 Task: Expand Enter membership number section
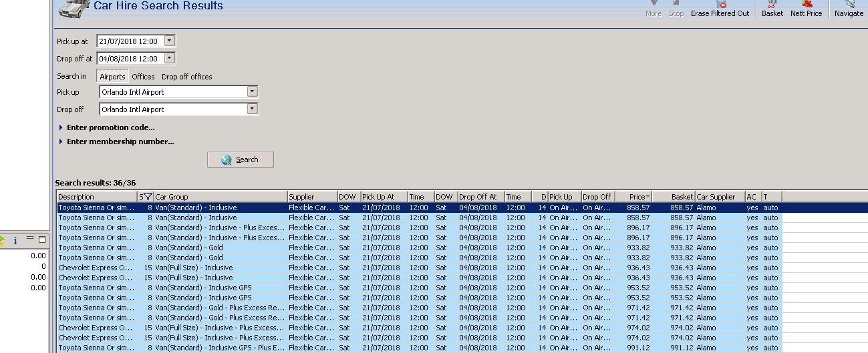coord(116,141)
